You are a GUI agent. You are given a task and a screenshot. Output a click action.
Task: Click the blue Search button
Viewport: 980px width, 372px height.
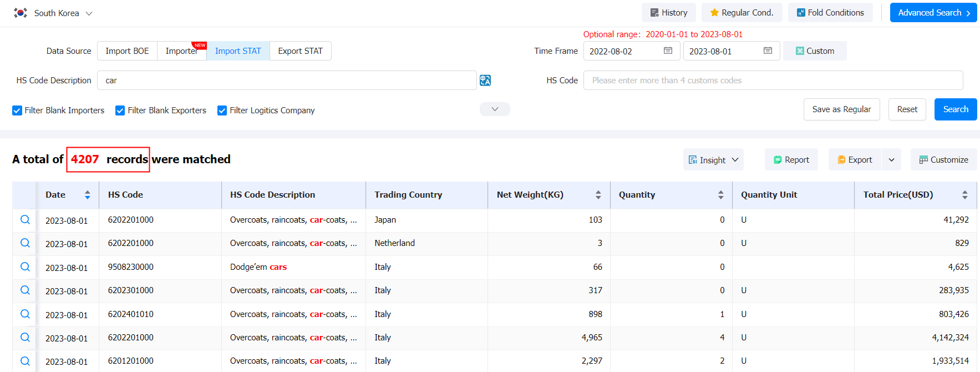click(x=956, y=109)
